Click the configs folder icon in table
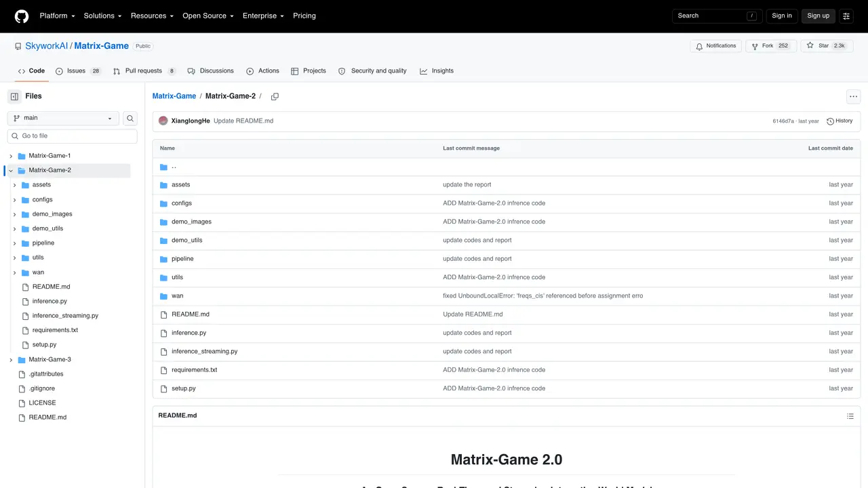The image size is (868, 488). coord(163,203)
